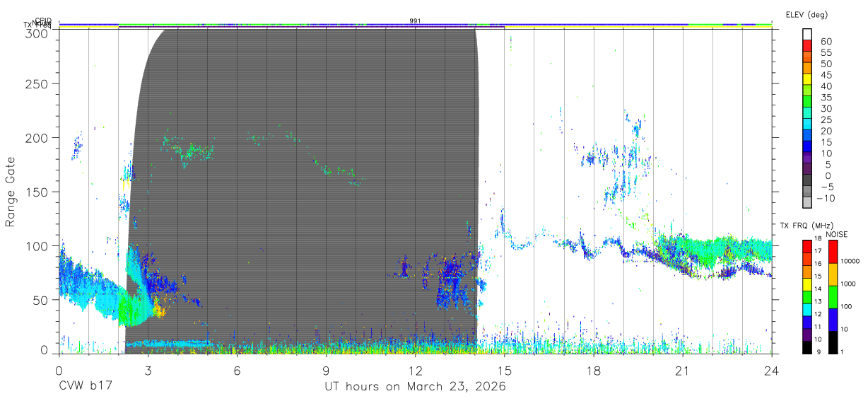Click the "24" hour tick on the UT axis

pos(771,371)
